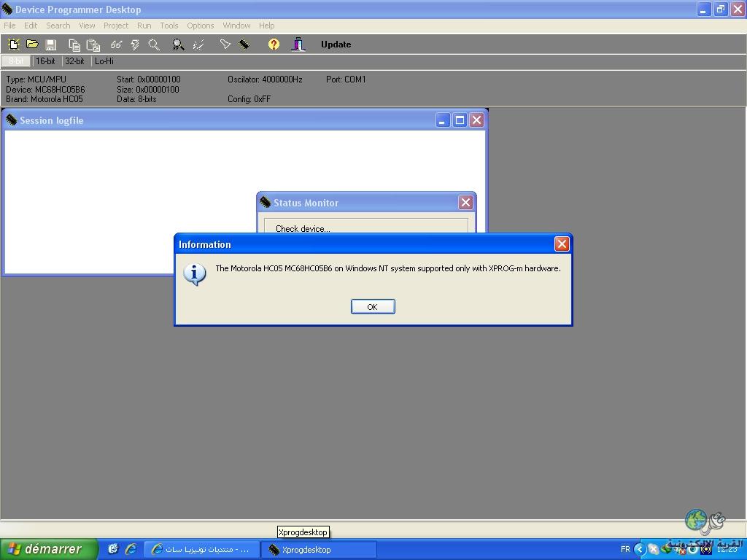Viewport: 747px width, 560px height.
Task: Click the tag label toolbar icon
Action: pos(225,44)
